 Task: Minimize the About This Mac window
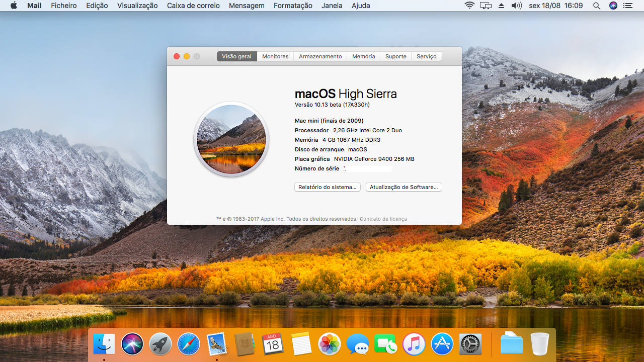click(x=187, y=56)
